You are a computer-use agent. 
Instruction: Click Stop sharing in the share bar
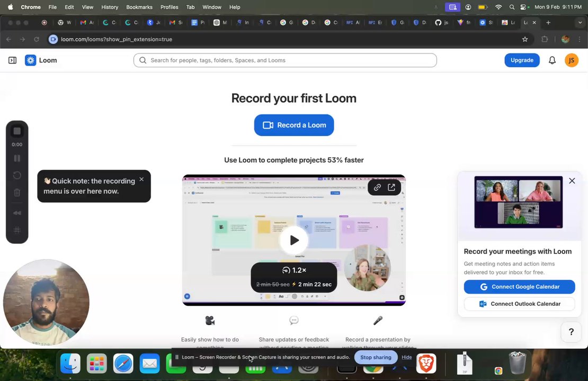[376, 357]
